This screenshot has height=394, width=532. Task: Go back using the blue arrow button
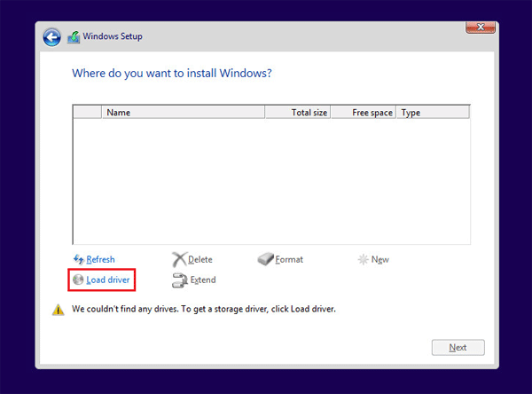point(52,37)
